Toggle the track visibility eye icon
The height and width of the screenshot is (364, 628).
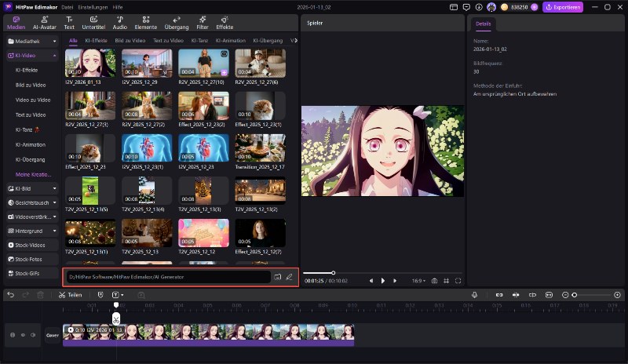pos(22,335)
